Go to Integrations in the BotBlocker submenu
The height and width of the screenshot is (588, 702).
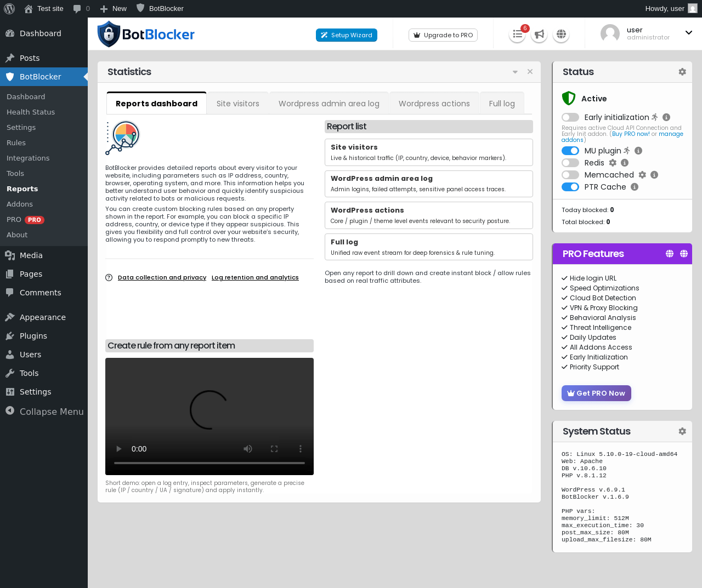(x=28, y=158)
